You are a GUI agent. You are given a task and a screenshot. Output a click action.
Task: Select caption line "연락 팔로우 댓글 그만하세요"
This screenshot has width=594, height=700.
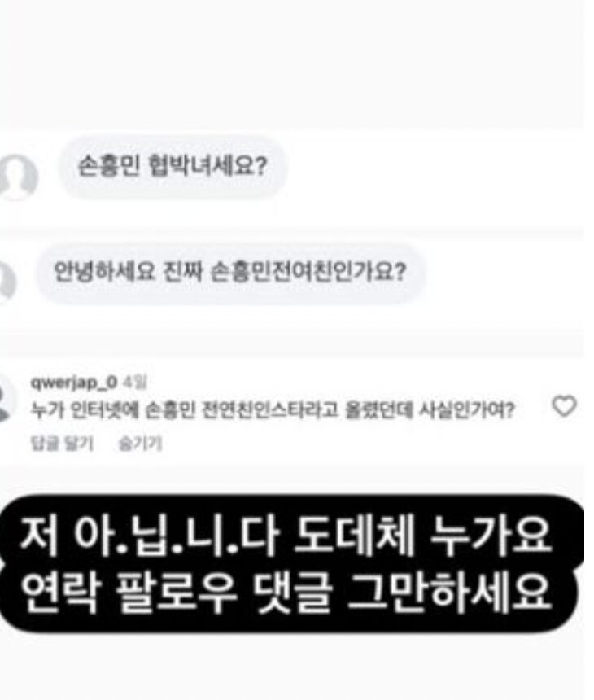click(286, 593)
